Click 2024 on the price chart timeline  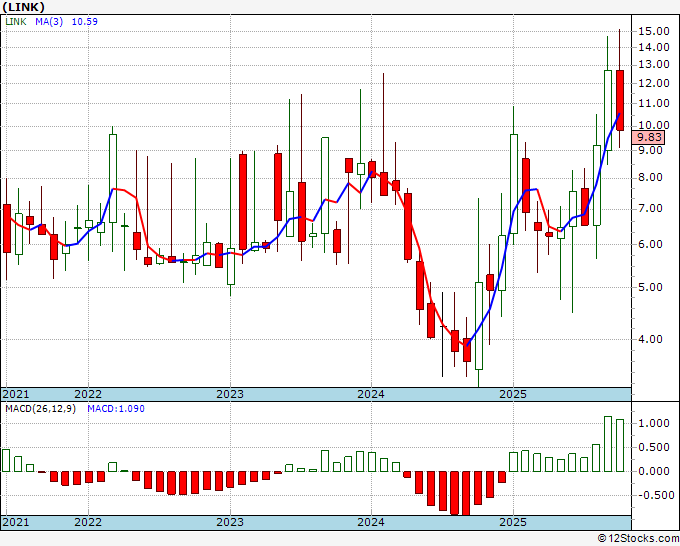371,394
